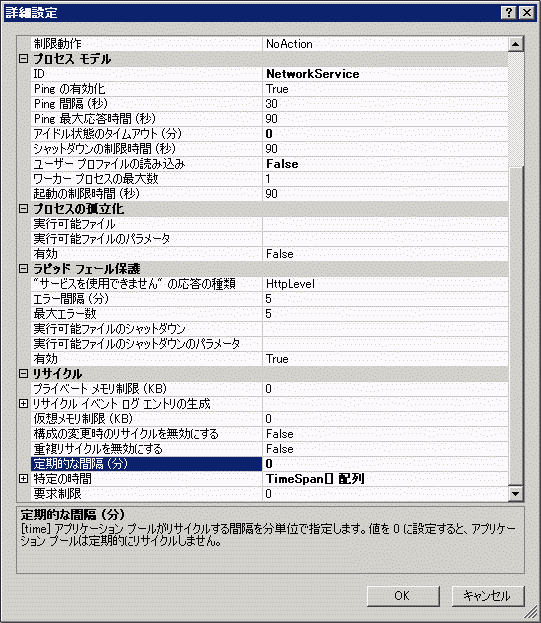
Task: Click the NetworkService value
Action: 385,74
